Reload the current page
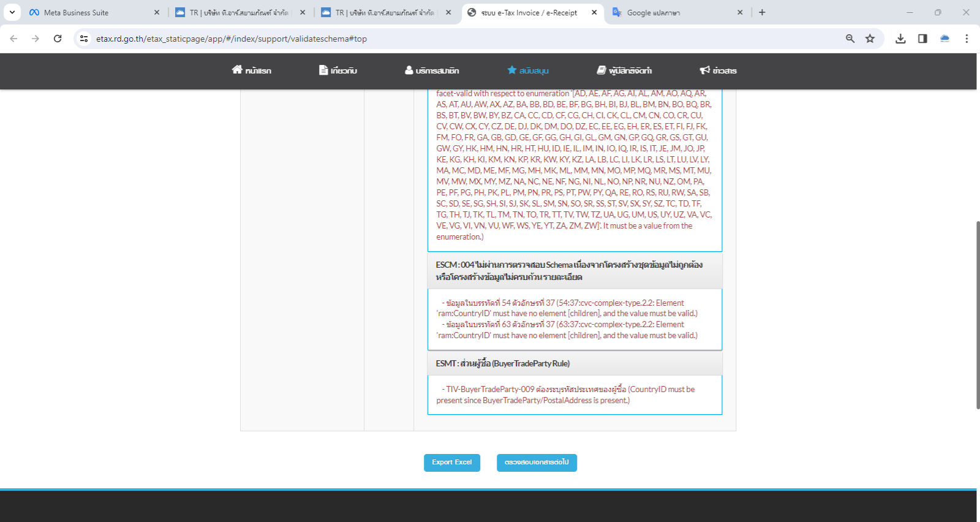The height and width of the screenshot is (522, 980). click(x=58, y=39)
